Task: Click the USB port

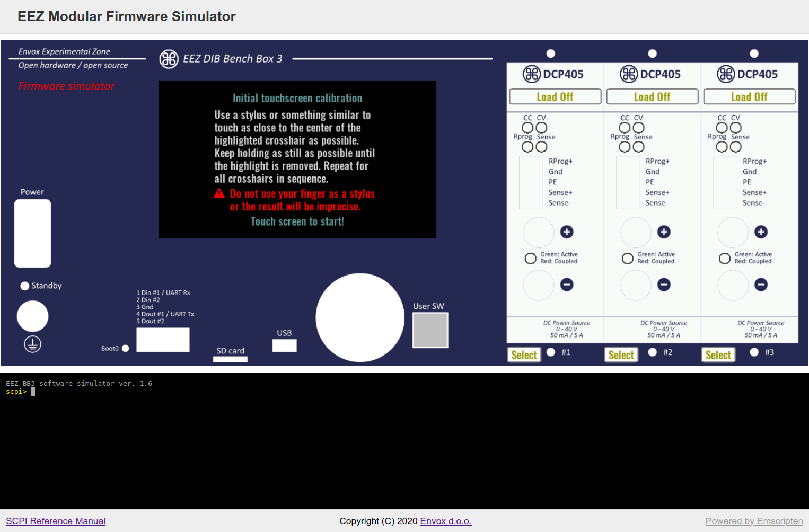Action: pos(284,345)
